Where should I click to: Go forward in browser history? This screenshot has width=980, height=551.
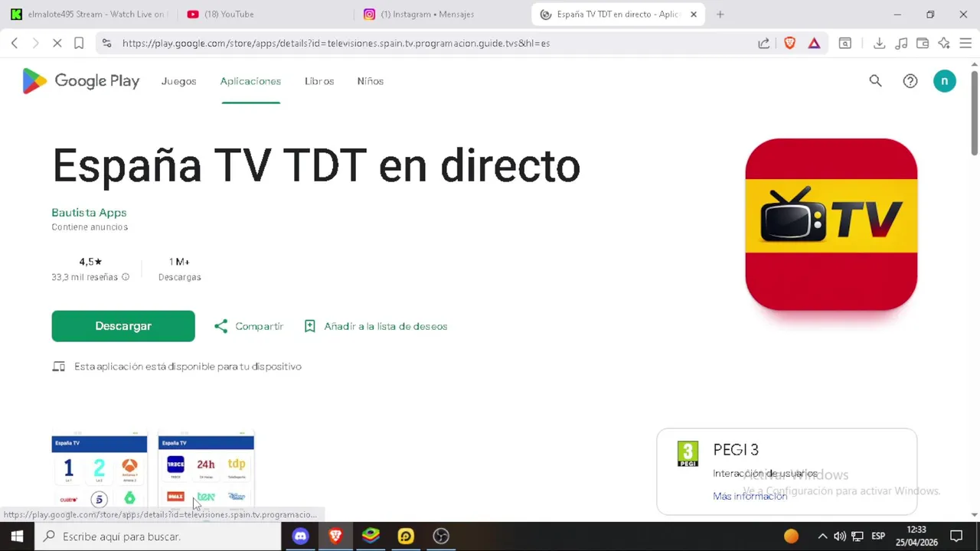point(35,44)
